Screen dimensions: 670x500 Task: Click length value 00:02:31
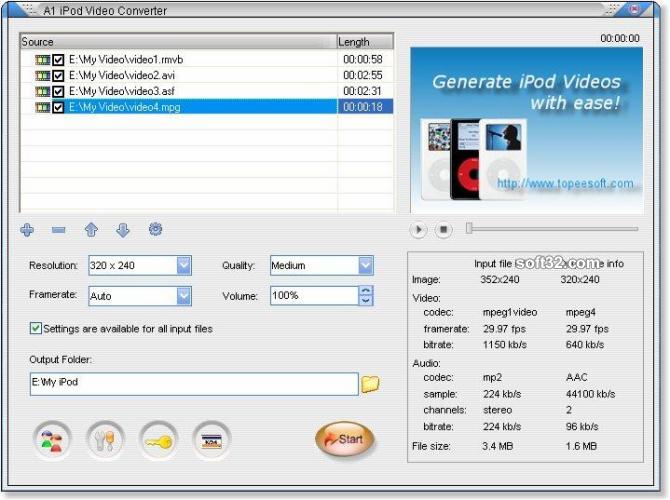tap(363, 91)
